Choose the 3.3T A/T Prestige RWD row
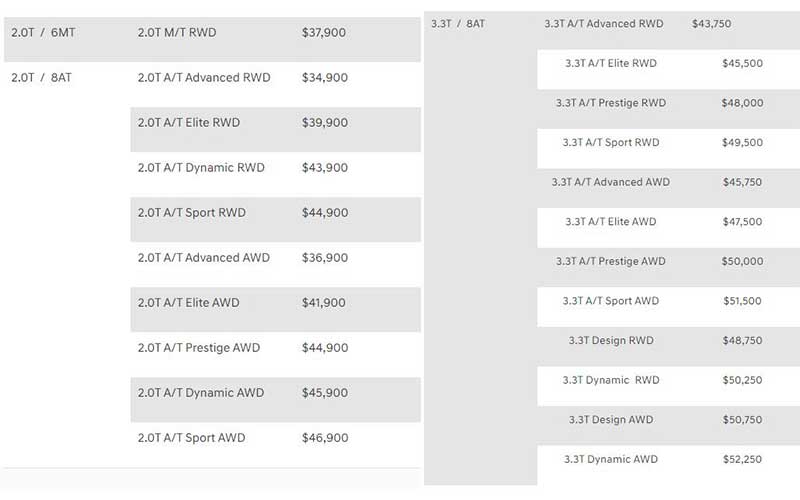Screen dimensions: 800x500 pyautogui.click(x=611, y=103)
